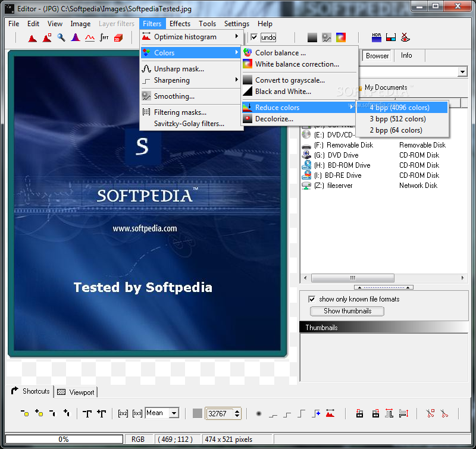This screenshot has width=476, height=449.
Task: Click the HDR toolbar icon
Action: pyautogui.click(x=377, y=37)
